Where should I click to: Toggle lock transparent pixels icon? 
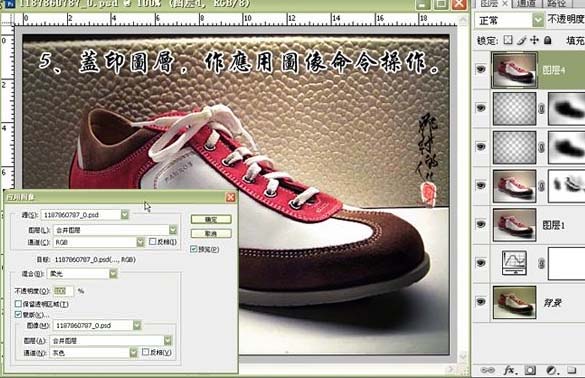click(508, 40)
